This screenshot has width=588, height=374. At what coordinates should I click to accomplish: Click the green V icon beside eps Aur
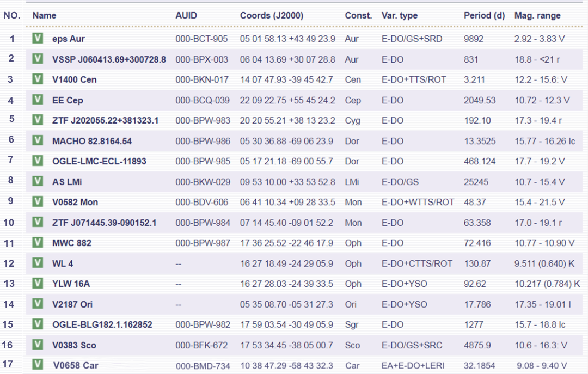[38, 38]
